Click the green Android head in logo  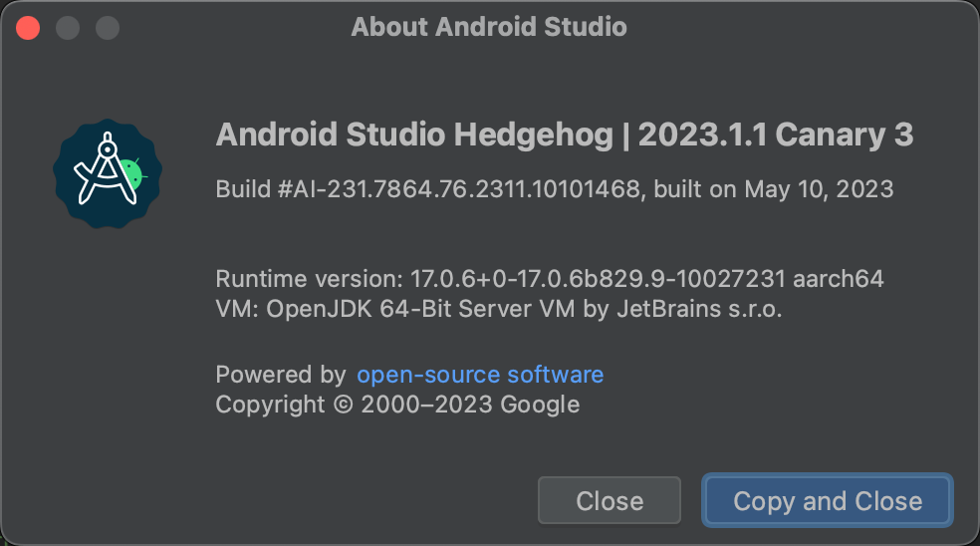[x=131, y=174]
